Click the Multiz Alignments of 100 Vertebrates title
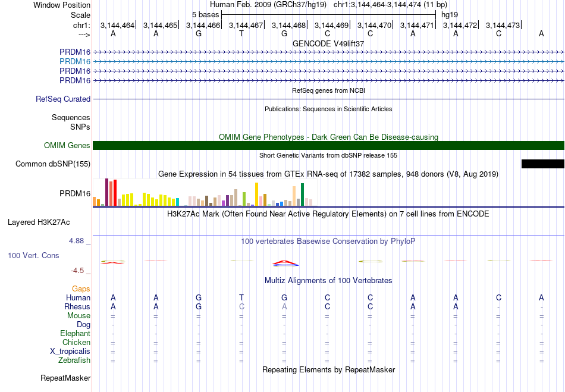 pos(328,280)
